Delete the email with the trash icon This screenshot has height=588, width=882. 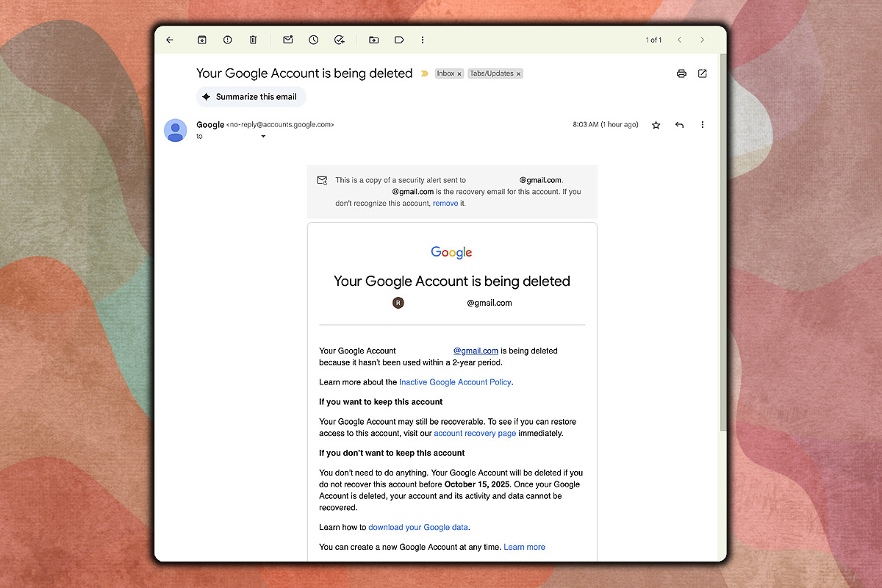(x=253, y=40)
